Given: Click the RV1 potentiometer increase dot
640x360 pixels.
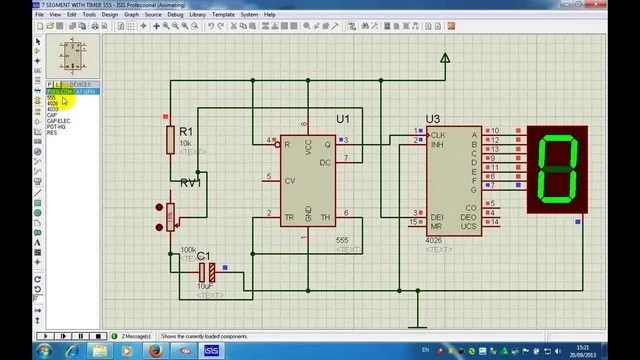Looking at the screenshot, I should 159,207.
